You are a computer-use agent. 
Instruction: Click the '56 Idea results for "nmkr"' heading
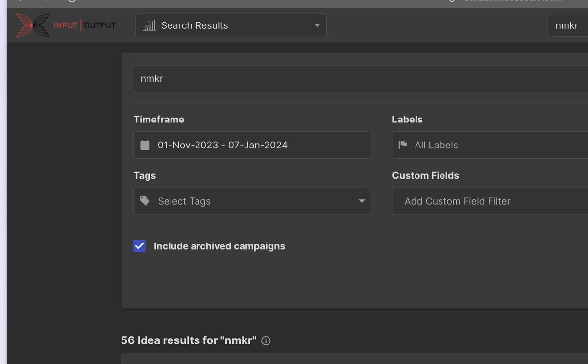click(189, 340)
